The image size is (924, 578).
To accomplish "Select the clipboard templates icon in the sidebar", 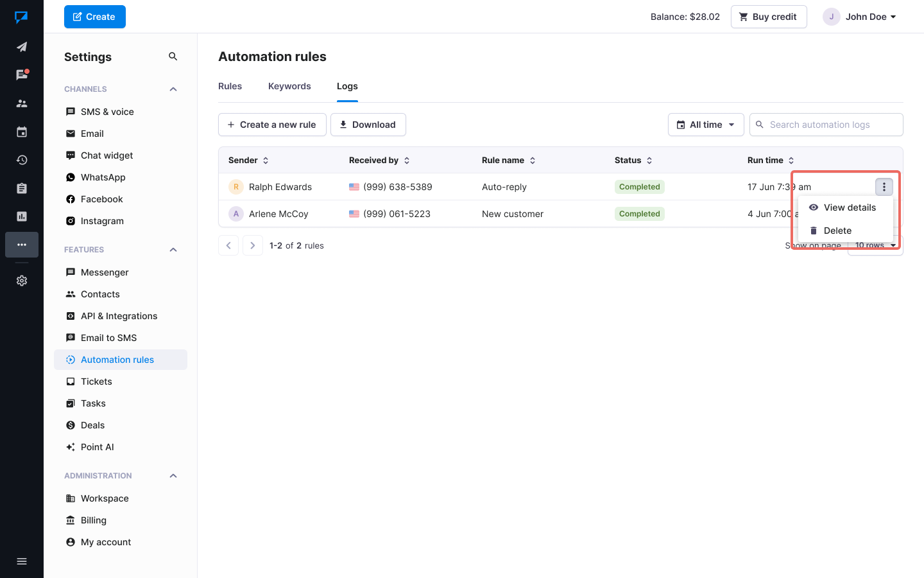I will tap(21, 188).
